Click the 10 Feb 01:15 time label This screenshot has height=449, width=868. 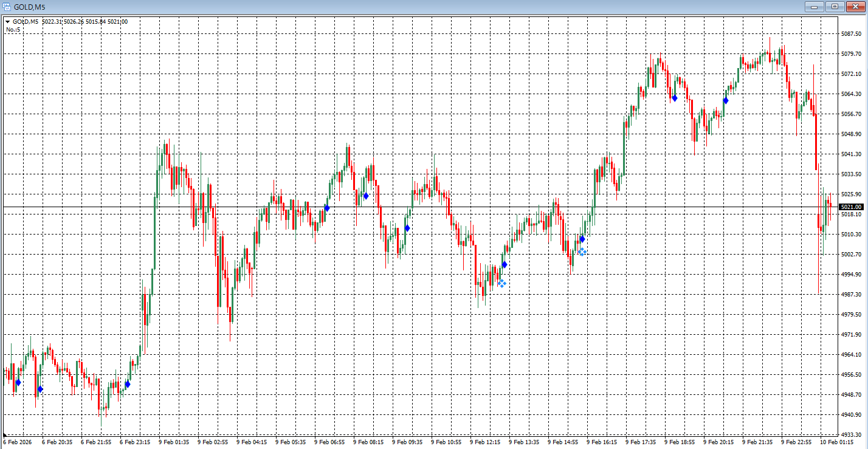pos(836,442)
